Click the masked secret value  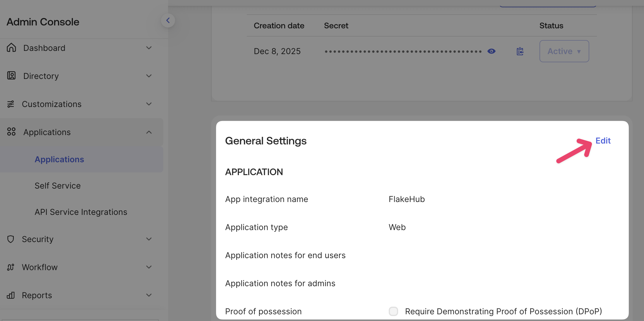point(402,51)
